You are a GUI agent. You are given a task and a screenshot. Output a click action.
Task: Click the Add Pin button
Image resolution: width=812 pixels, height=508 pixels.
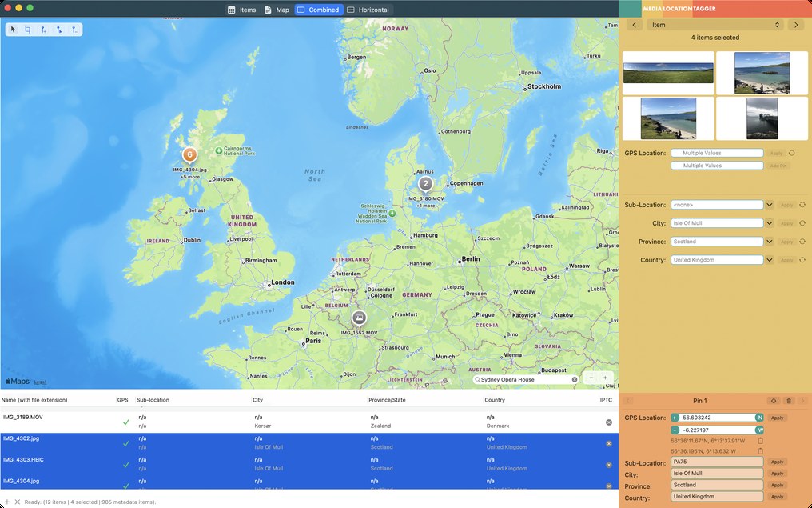778,166
